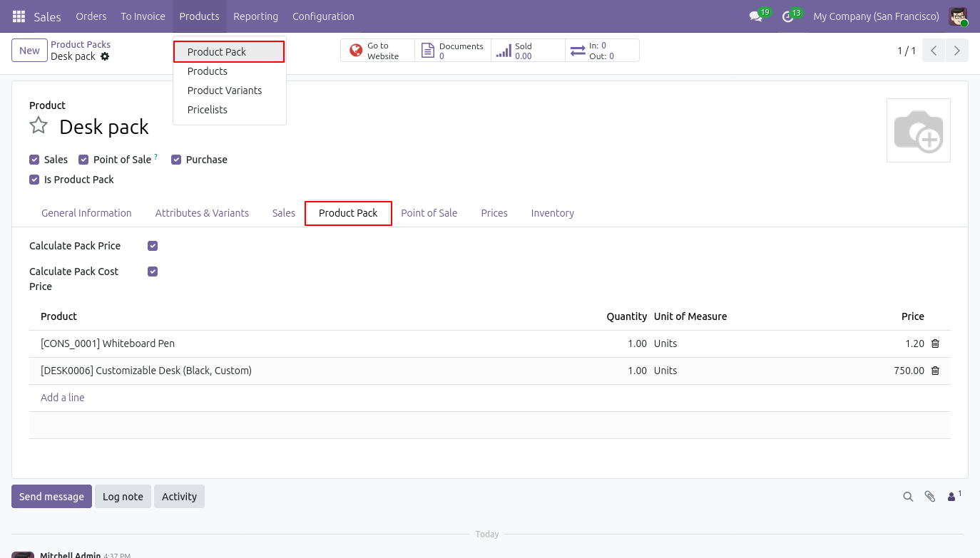Toggle Calculate Pack Price checkbox
This screenshot has width=980, height=558.
pyautogui.click(x=153, y=246)
